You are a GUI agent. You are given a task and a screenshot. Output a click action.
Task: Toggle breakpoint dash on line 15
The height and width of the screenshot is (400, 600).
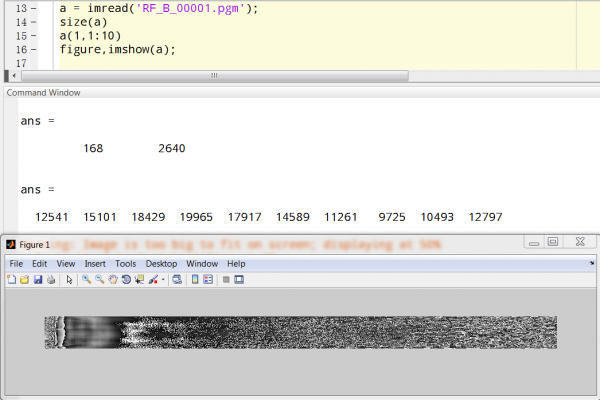[x=34, y=36]
